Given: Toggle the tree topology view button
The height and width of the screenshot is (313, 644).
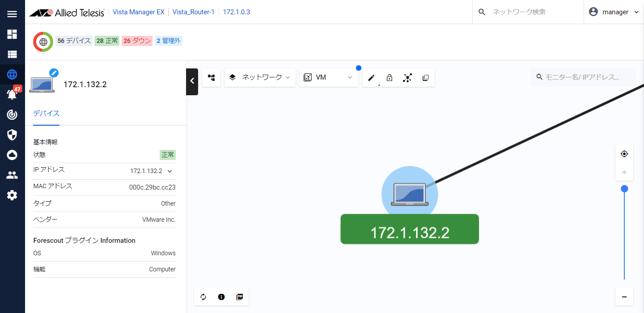Looking at the screenshot, I should click(x=212, y=78).
